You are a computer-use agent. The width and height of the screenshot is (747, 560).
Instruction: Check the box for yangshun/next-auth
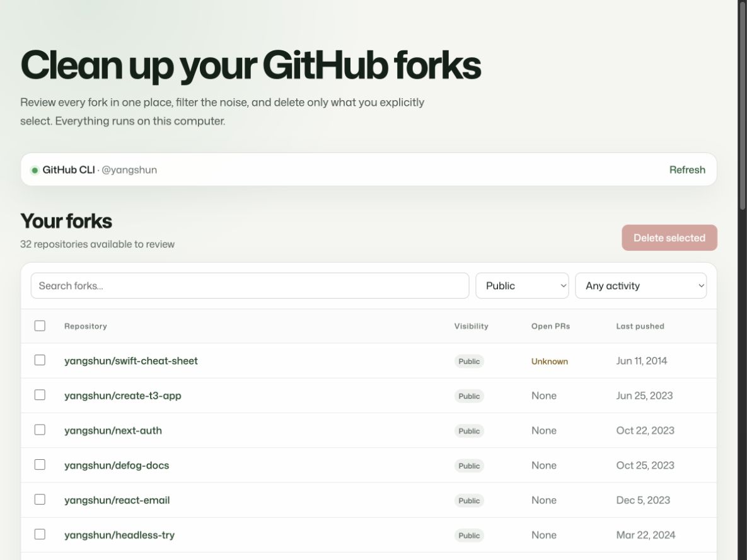pos(40,430)
